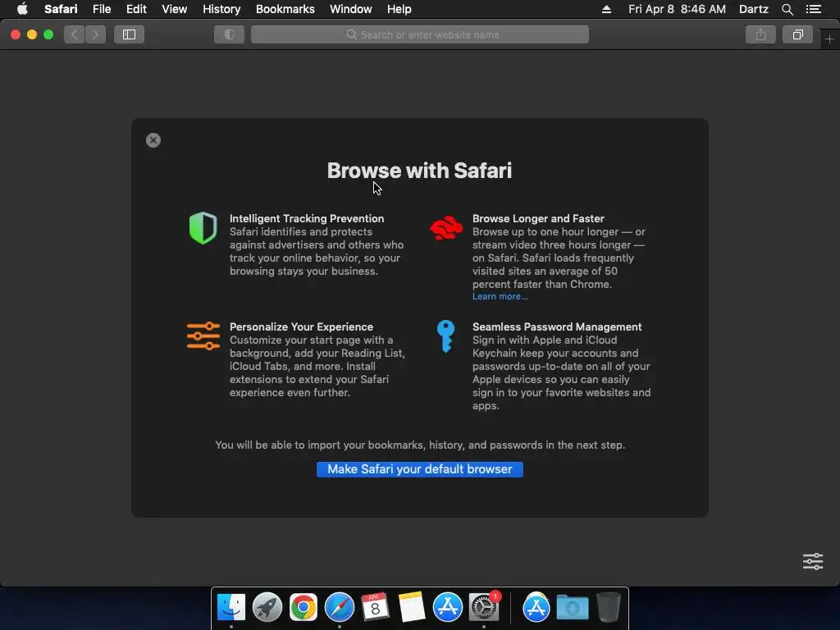Open the File menu
This screenshot has height=630, width=840.
(x=101, y=9)
